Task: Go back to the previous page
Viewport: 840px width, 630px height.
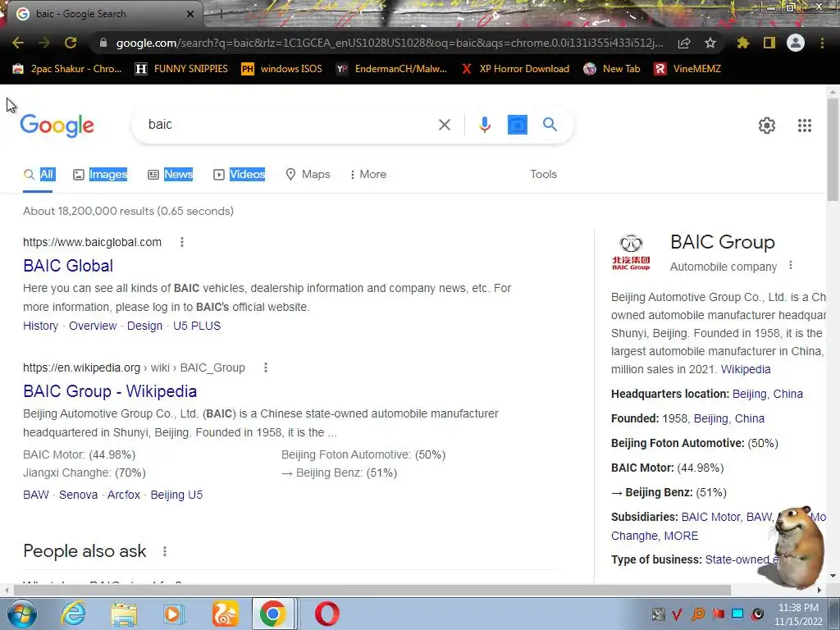Action: click(18, 43)
